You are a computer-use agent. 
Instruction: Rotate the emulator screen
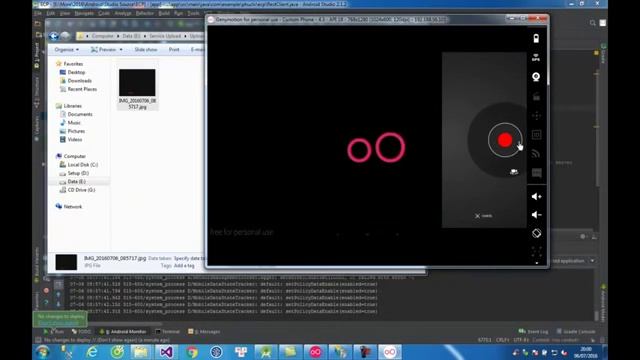(536, 233)
